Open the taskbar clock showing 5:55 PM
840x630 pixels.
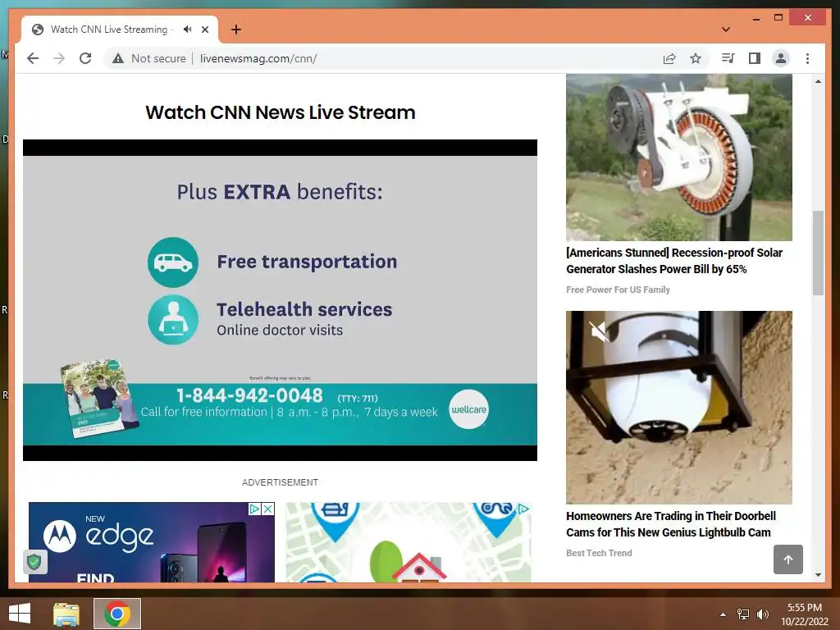click(804, 614)
